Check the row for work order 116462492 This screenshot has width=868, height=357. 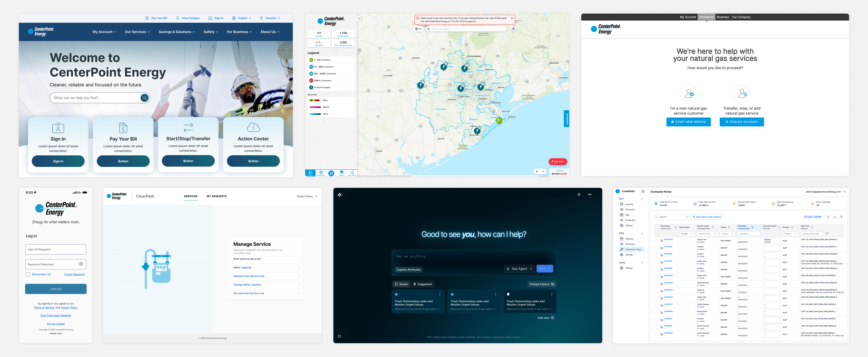point(656,241)
